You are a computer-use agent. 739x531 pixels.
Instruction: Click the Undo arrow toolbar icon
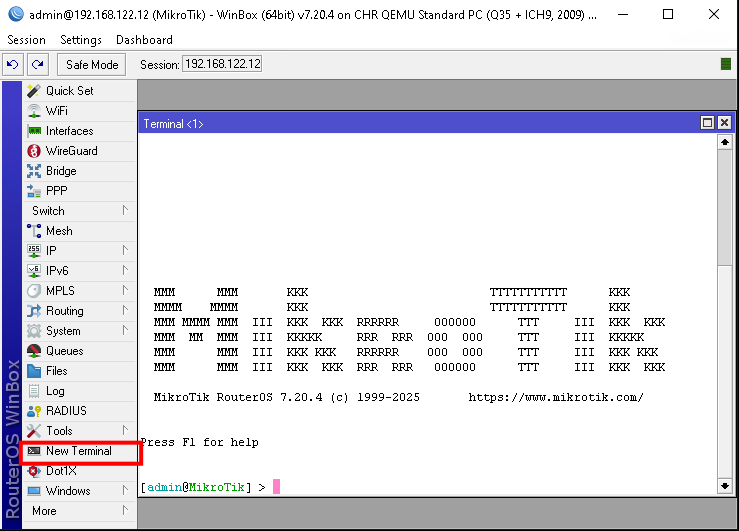(13, 65)
